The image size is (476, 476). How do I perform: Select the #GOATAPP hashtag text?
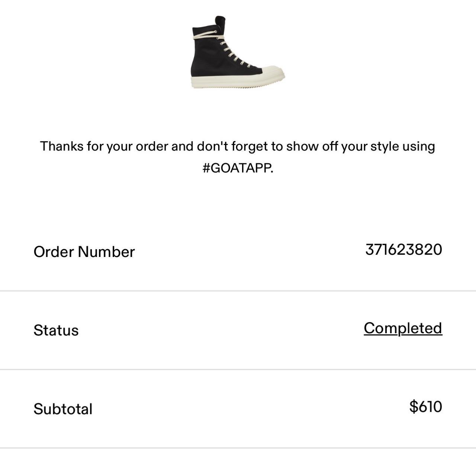point(238,168)
